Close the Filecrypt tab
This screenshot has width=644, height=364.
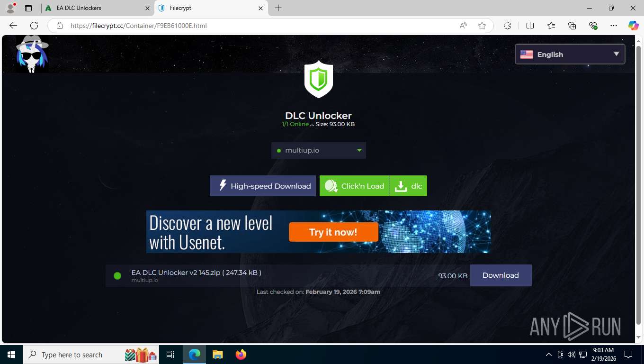tap(260, 8)
